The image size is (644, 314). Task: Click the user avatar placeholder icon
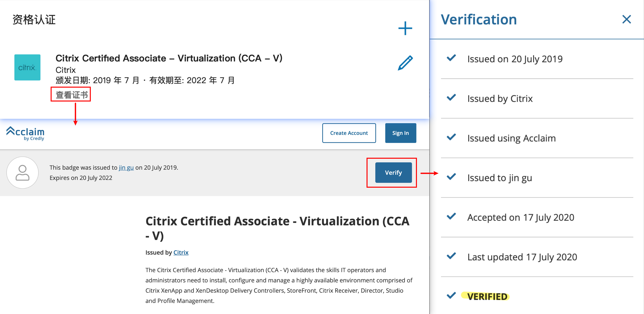coord(22,173)
